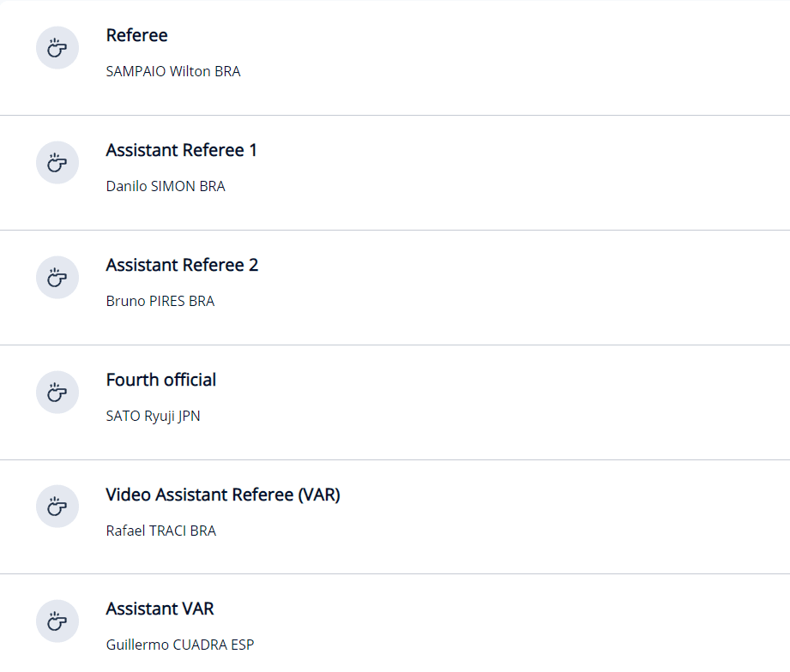Click the Assistant Referee 2 heading
The height and width of the screenshot is (672, 790).
pos(182,265)
